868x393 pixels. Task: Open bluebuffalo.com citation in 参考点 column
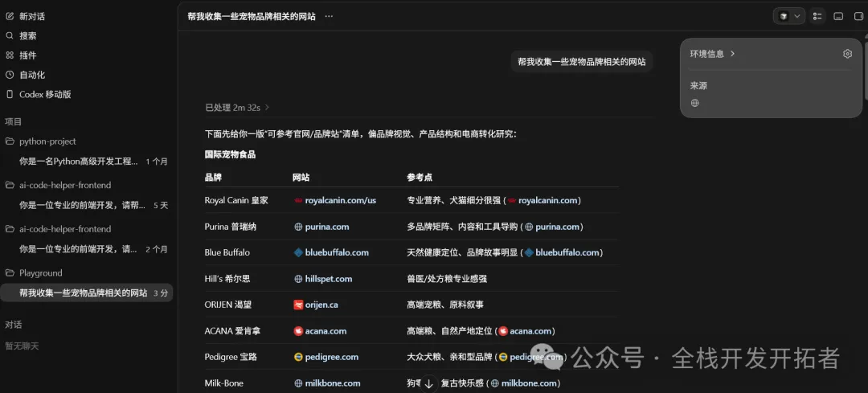click(567, 252)
